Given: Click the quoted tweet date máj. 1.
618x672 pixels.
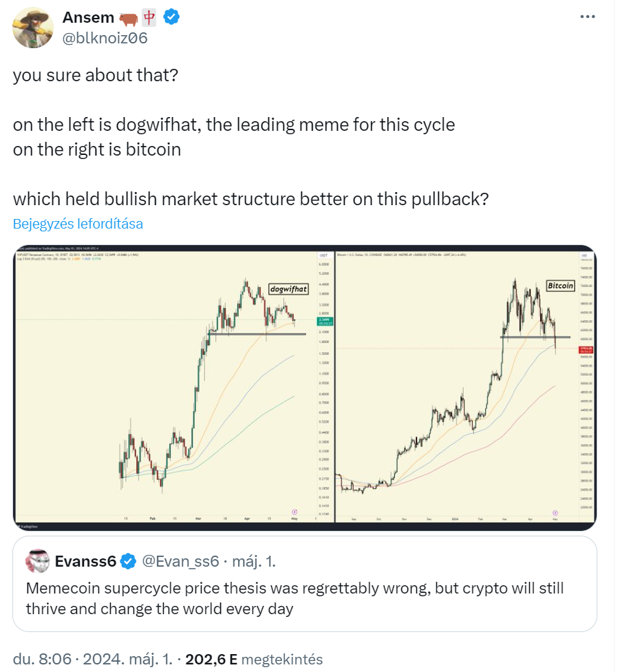Looking at the screenshot, I should pos(254,561).
